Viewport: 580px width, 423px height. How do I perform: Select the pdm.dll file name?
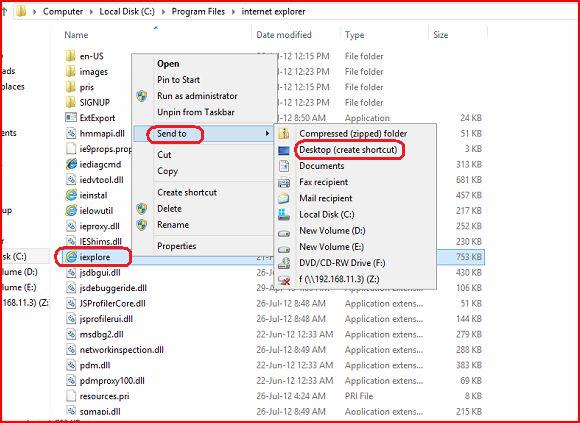point(94,365)
